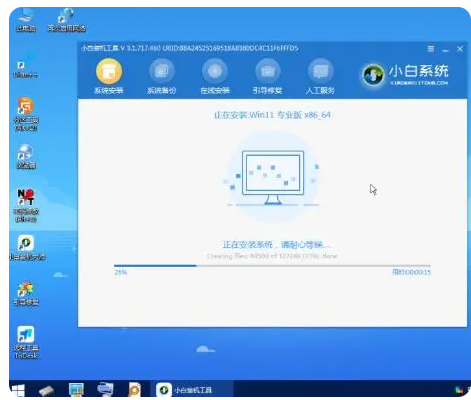Click the 用时 elapsed time label
Screen dimensions: 471x400
[411, 272]
